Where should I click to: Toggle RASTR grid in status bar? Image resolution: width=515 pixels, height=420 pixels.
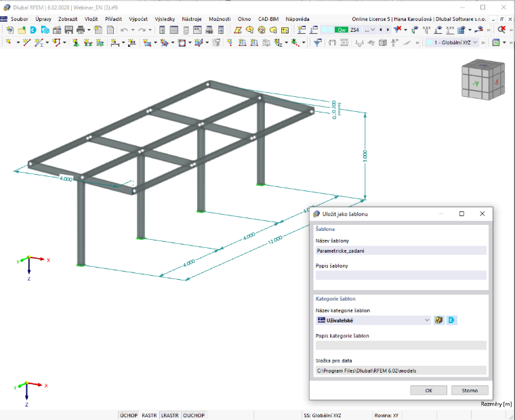pos(149,415)
